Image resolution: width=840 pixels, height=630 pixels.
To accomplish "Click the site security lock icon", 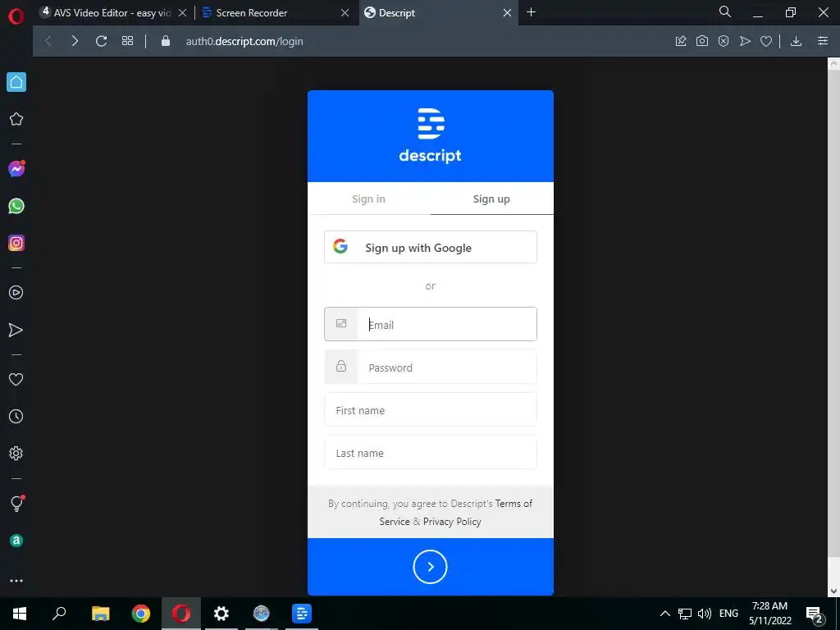I will pyautogui.click(x=166, y=41).
